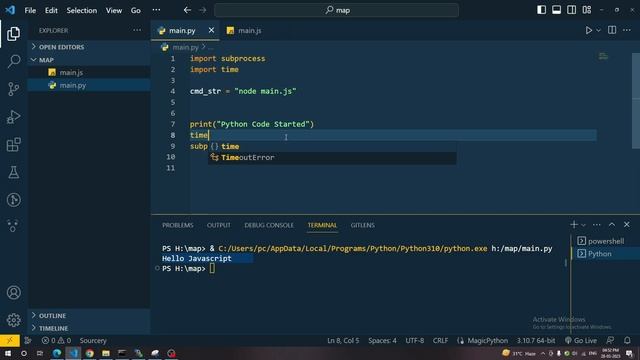Open the Testing flask view
This screenshot has width=640, height=360.
(13, 172)
